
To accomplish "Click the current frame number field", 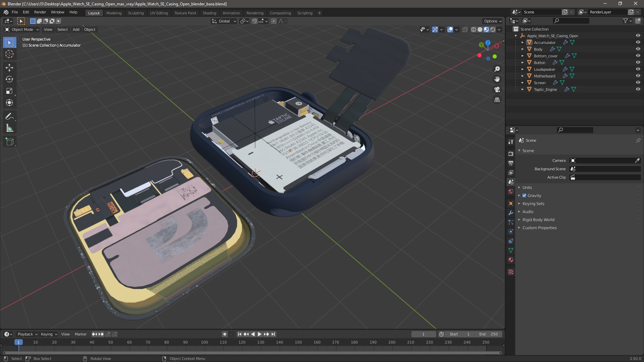I will point(423,334).
